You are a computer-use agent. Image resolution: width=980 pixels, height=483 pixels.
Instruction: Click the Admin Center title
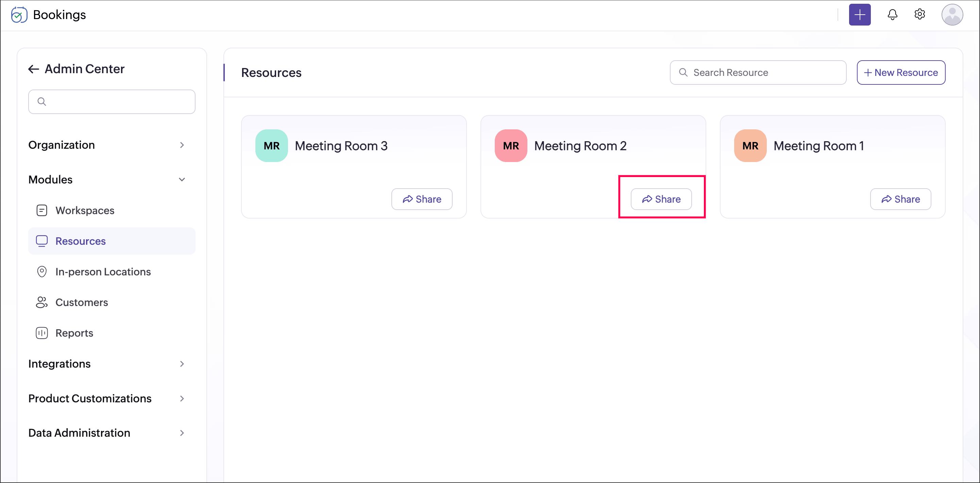(x=84, y=69)
